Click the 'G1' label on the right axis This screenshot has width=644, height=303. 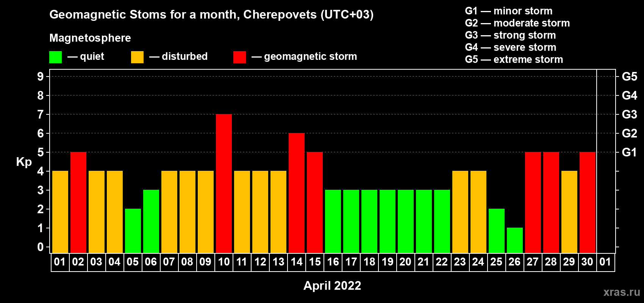[630, 152]
